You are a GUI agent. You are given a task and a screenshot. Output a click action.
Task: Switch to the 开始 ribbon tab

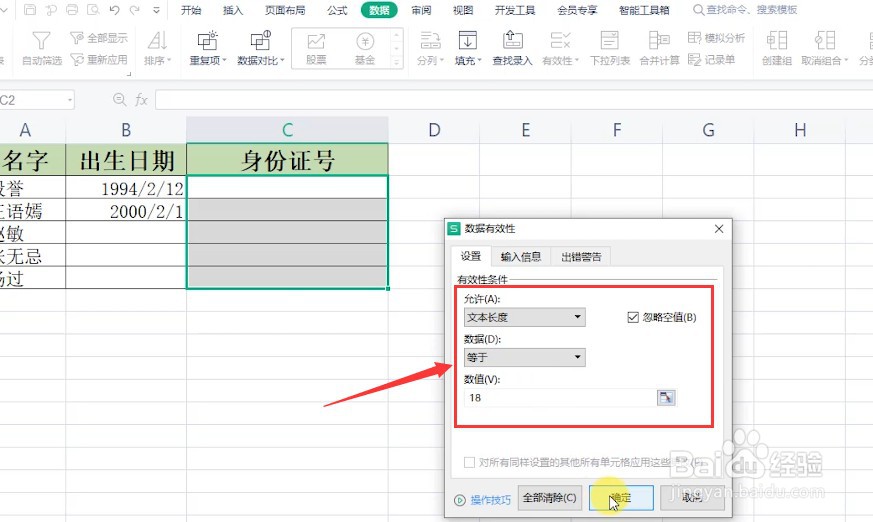pyautogui.click(x=191, y=10)
